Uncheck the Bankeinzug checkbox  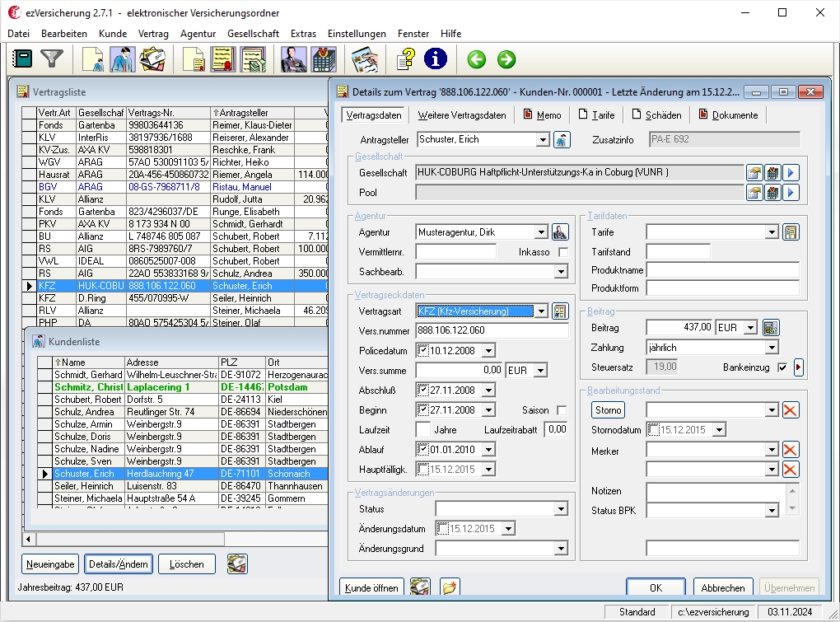click(x=782, y=367)
